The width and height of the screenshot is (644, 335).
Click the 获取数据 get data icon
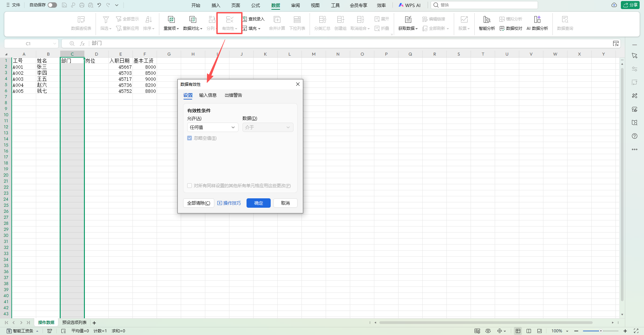tap(408, 19)
